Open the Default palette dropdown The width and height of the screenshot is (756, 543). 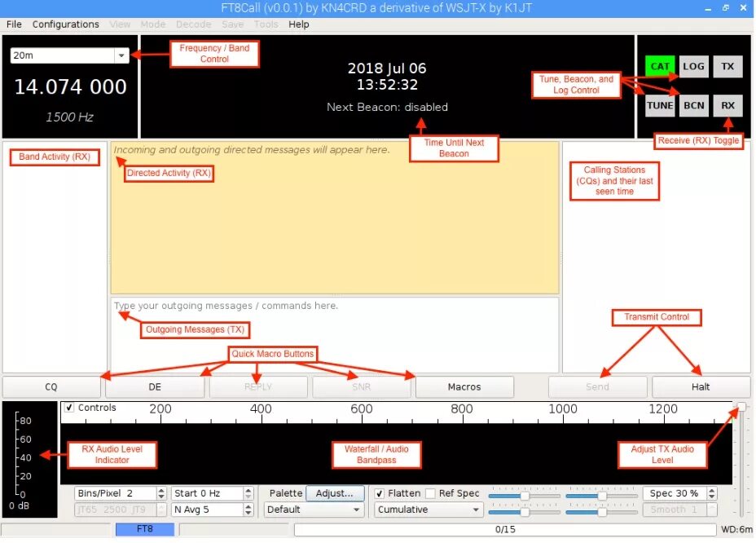314,510
